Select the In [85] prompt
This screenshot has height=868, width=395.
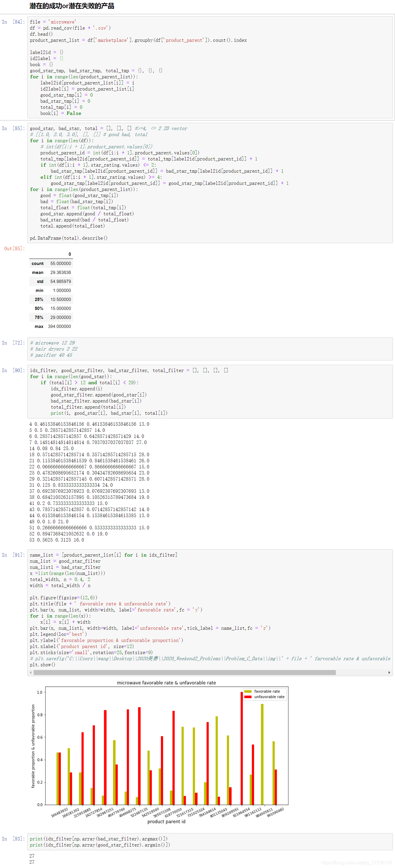click(13, 128)
